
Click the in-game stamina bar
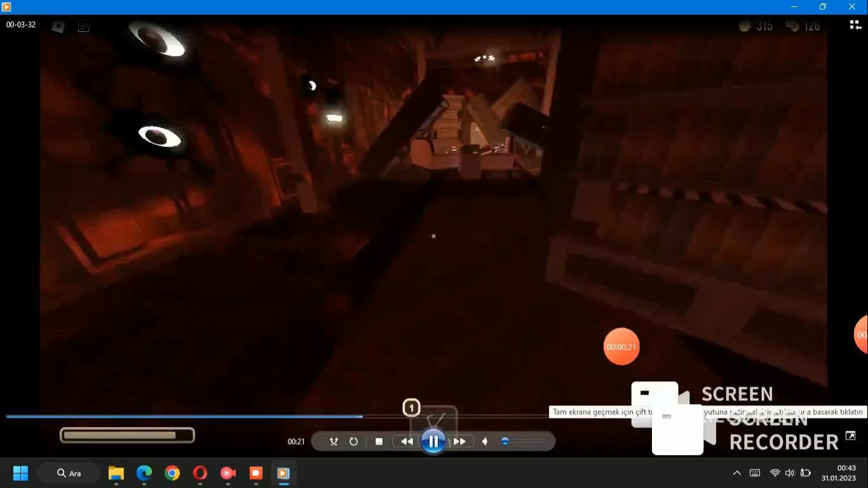(x=127, y=435)
